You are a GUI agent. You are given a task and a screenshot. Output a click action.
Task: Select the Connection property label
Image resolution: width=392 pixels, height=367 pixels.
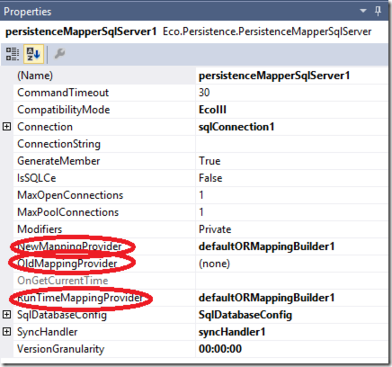tap(45, 127)
